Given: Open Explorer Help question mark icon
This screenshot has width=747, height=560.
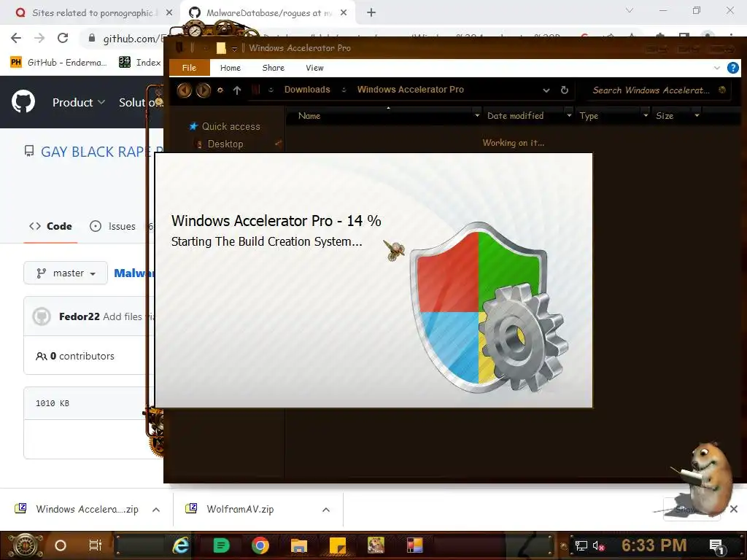Looking at the screenshot, I should point(732,68).
